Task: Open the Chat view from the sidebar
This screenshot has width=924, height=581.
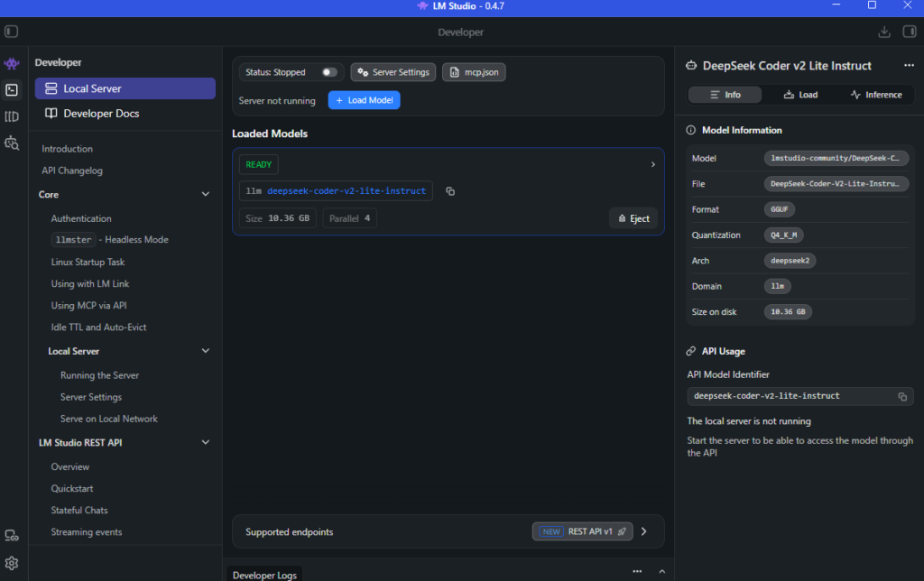Action: 12,63
